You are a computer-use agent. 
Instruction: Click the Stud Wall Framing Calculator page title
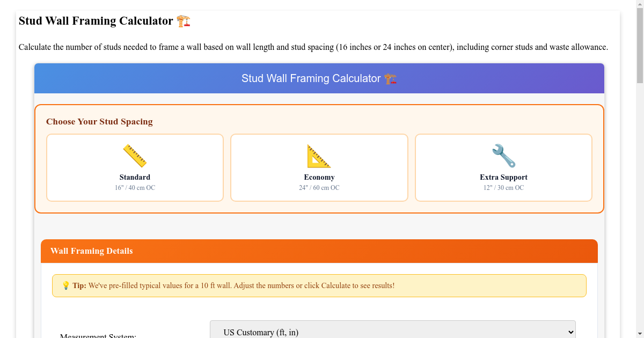click(97, 20)
